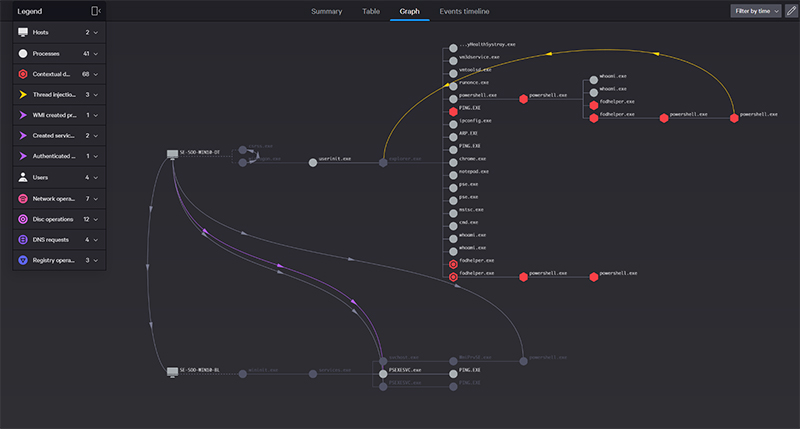Select the chrome.exe process node
Image resolution: width=800 pixels, height=429 pixels.
click(x=453, y=159)
